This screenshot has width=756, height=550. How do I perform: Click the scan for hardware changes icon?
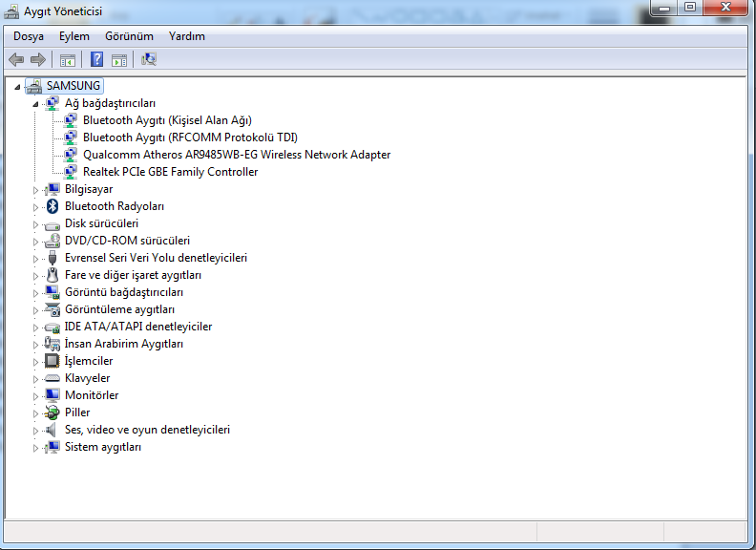148,59
